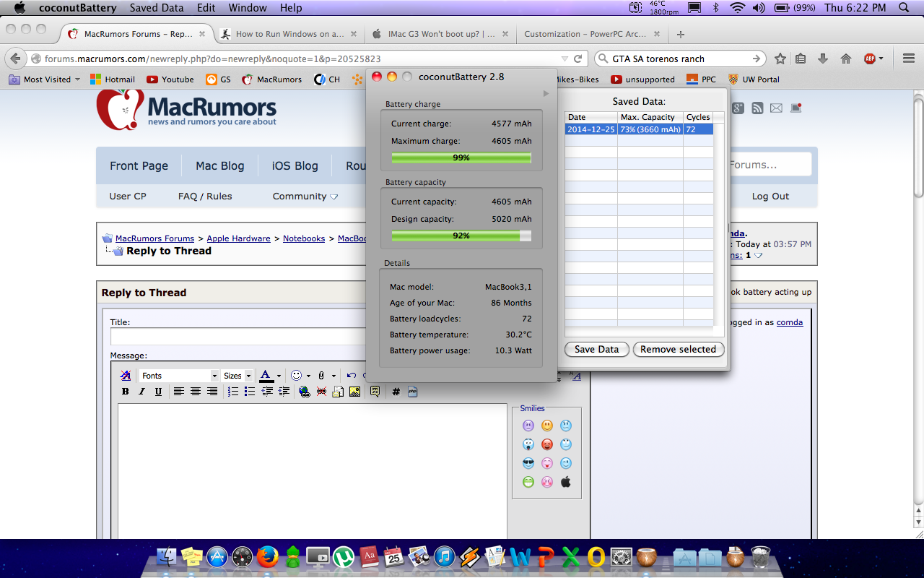Open Firefox downloads arrow icon
Viewport: 924px width, 578px height.
pos(822,59)
